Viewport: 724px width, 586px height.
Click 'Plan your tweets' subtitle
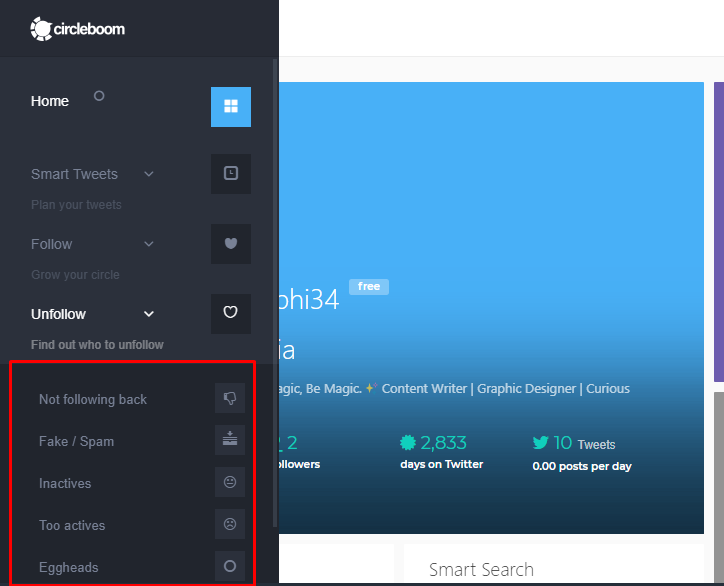point(76,205)
